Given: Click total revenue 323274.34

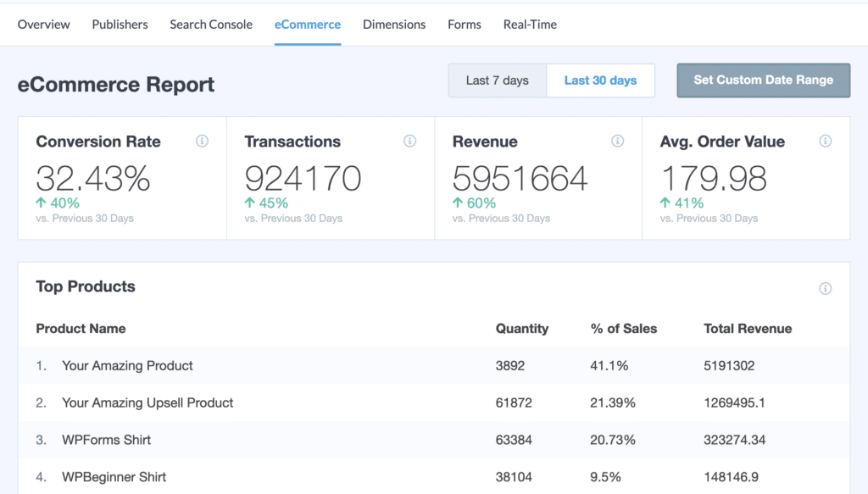Looking at the screenshot, I should click(735, 440).
